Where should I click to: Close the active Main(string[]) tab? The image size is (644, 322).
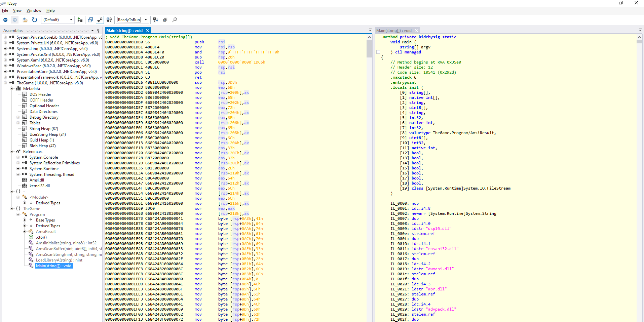147,31
